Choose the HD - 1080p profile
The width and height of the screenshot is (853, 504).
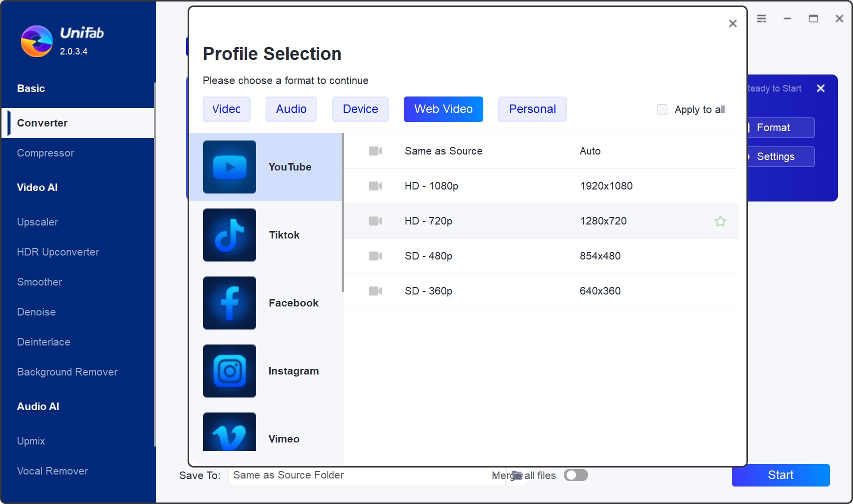click(541, 186)
